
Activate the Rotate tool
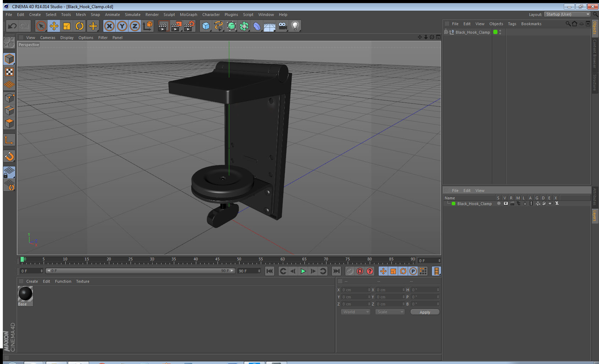(79, 26)
